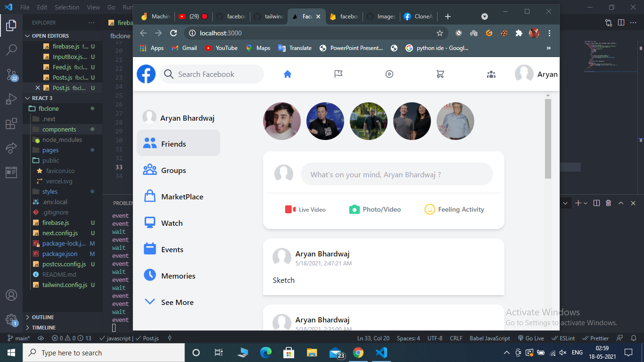Click the Facebook logo in clone page
The width and height of the screenshot is (644, 362).
[146, 74]
